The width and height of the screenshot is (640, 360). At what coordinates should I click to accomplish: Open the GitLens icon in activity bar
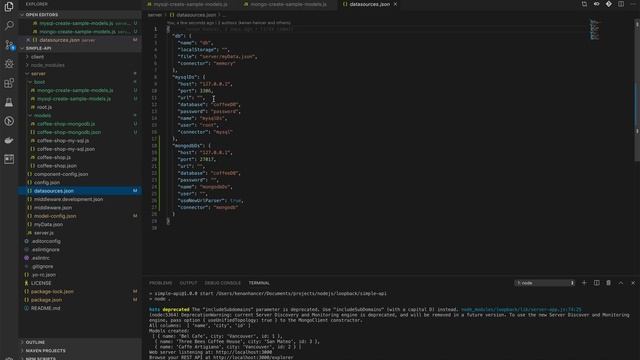[x=9, y=121]
